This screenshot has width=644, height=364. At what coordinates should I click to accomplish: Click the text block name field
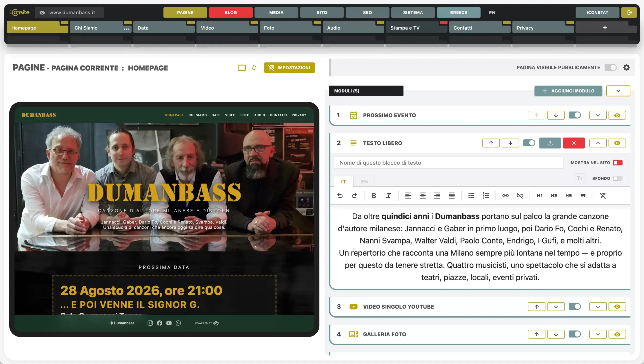(449, 163)
